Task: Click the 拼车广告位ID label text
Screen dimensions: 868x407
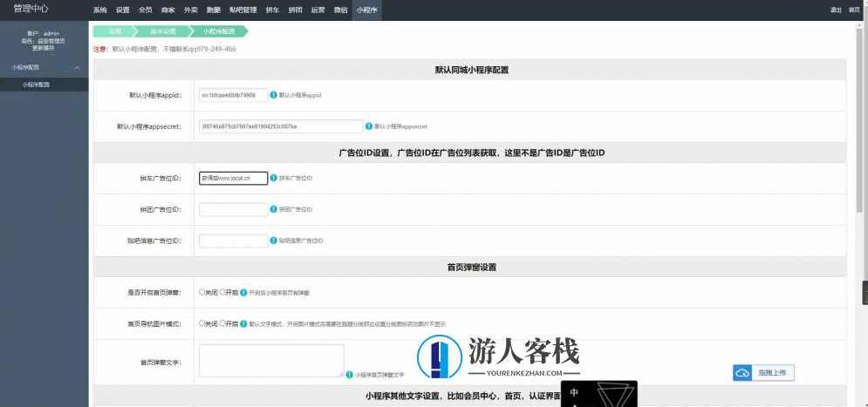Action: click(x=160, y=179)
